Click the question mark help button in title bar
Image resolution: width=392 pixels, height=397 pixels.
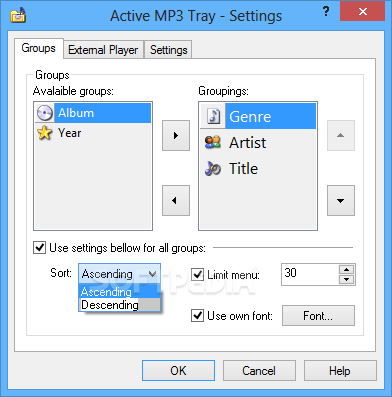pos(326,12)
